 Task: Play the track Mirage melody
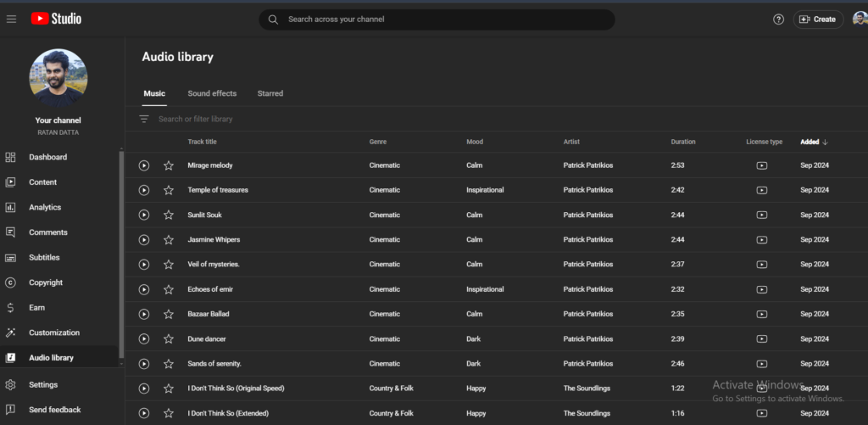point(144,165)
